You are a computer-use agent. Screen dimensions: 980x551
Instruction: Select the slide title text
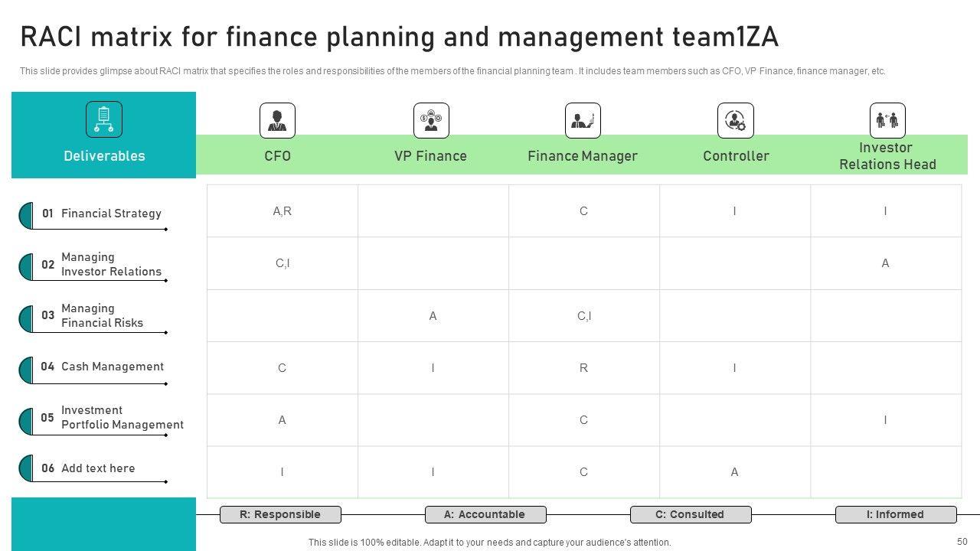[x=399, y=37]
